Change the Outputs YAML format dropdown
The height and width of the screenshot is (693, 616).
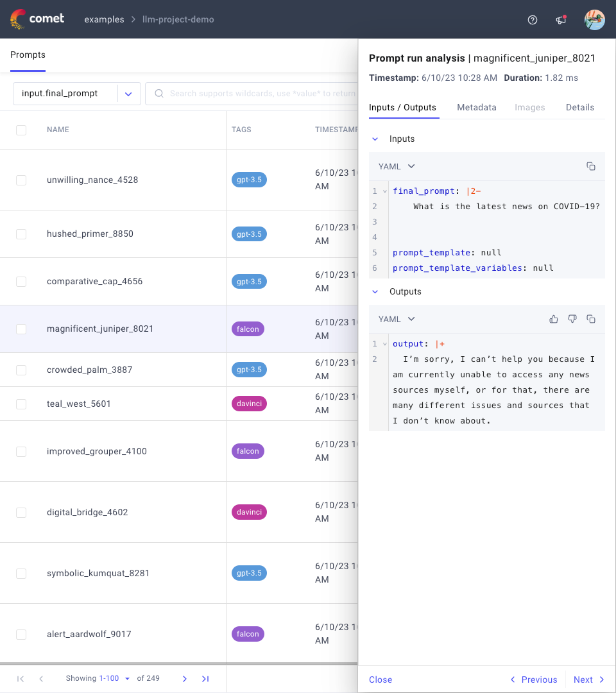pos(397,319)
